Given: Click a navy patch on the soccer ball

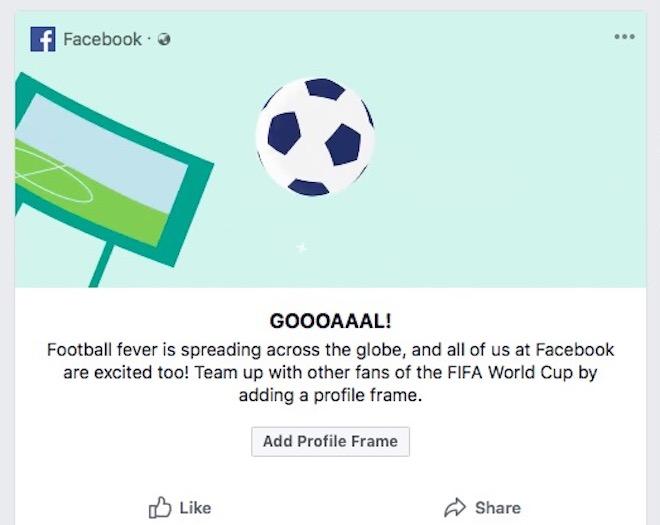Looking at the screenshot, I should pyautogui.click(x=342, y=144).
